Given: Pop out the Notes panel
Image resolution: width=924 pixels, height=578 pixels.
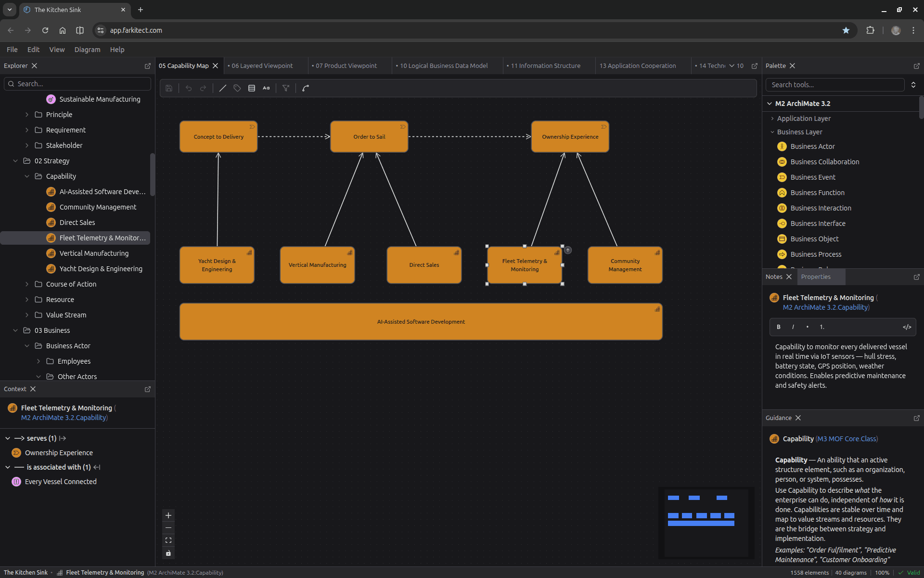Looking at the screenshot, I should pyautogui.click(x=917, y=277).
